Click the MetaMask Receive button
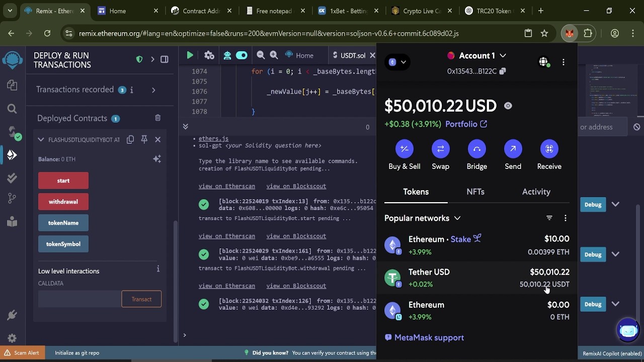This screenshot has height=362, width=644. click(x=549, y=155)
